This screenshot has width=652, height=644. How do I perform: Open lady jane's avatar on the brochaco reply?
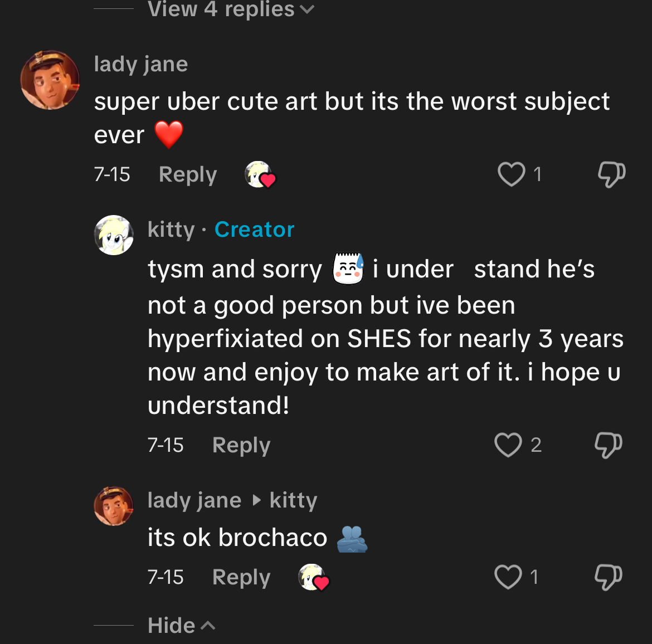point(114,506)
